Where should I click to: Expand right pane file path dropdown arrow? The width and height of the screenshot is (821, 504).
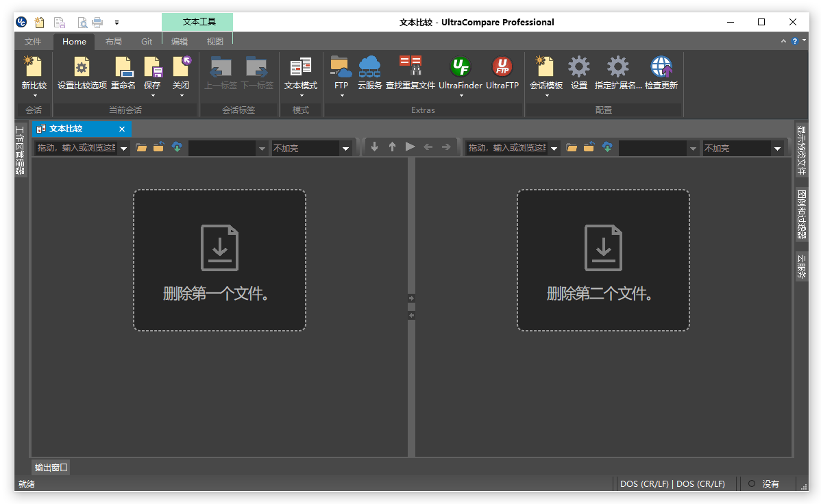(x=554, y=149)
